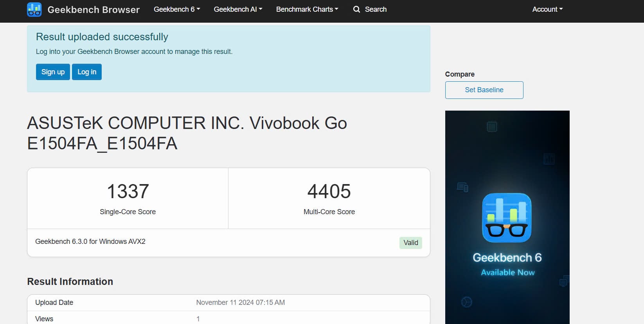Screen dimensions: 644x324
Task: Expand the Geekbench 6 dropdown menu
Action: pyautogui.click(x=177, y=9)
